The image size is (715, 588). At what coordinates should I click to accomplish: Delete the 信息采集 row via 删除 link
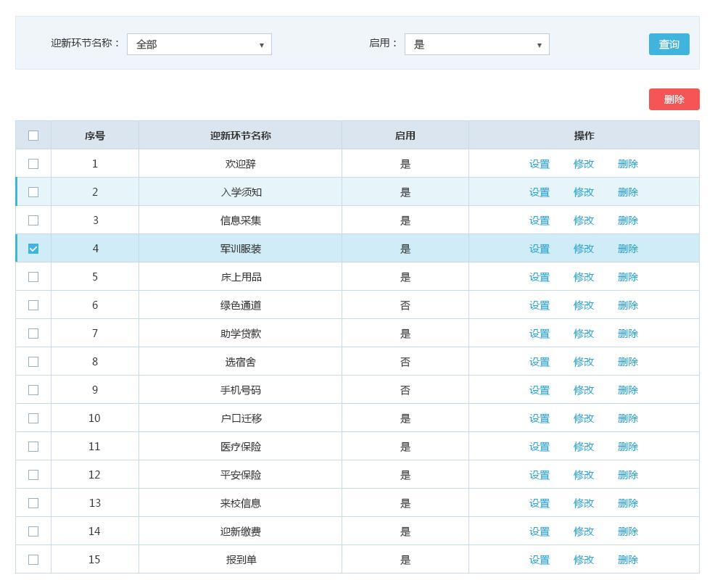click(x=627, y=220)
